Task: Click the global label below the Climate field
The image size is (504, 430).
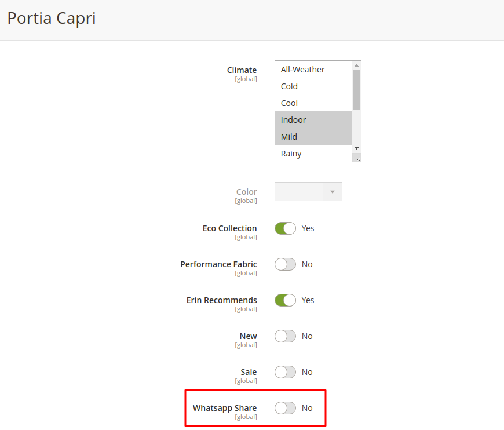Action: (x=246, y=79)
